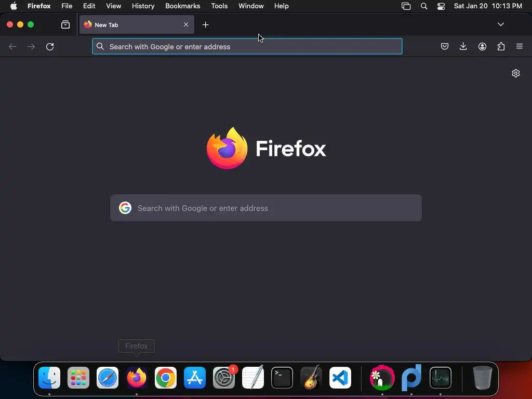Viewport: 532px width, 399px height.
Task: Launch GarageBand from the Dock
Action: tap(311, 377)
